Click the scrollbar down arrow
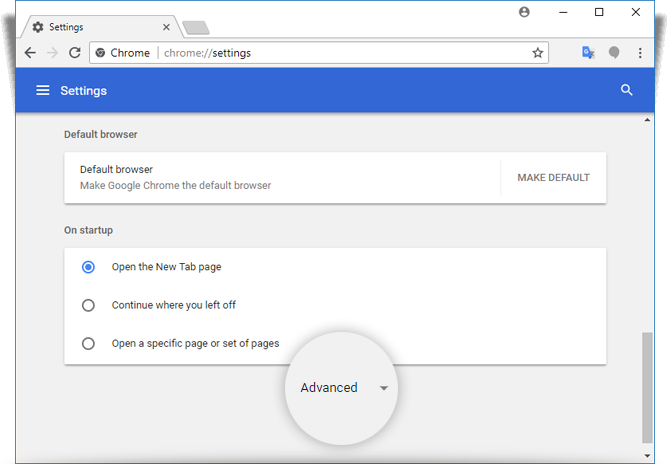The height and width of the screenshot is (464, 667). tap(647, 456)
